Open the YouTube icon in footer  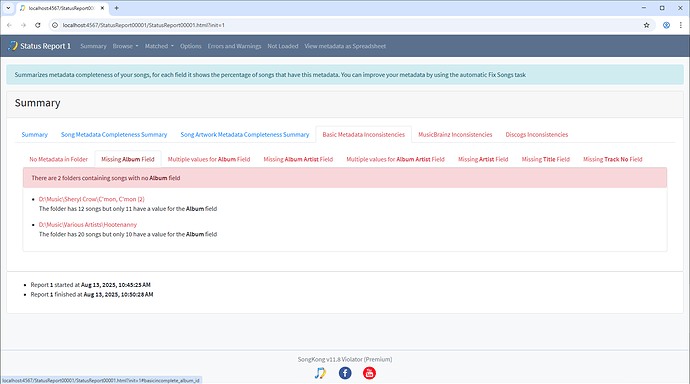369,373
